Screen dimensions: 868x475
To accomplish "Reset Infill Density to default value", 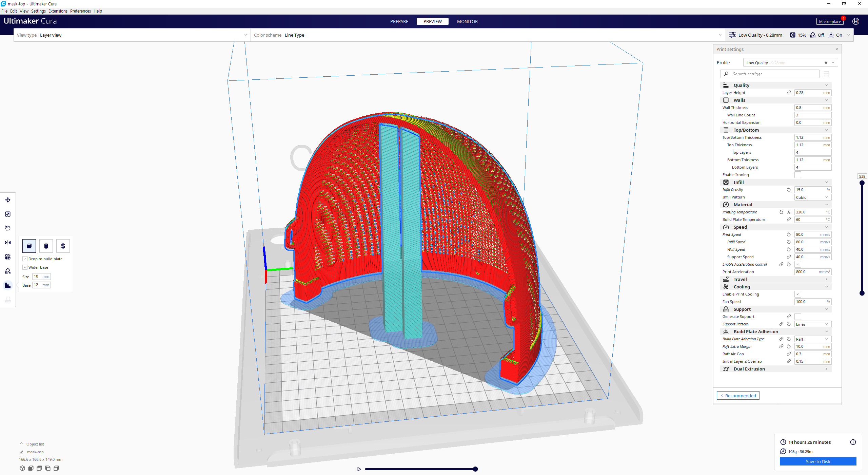I will tap(789, 190).
